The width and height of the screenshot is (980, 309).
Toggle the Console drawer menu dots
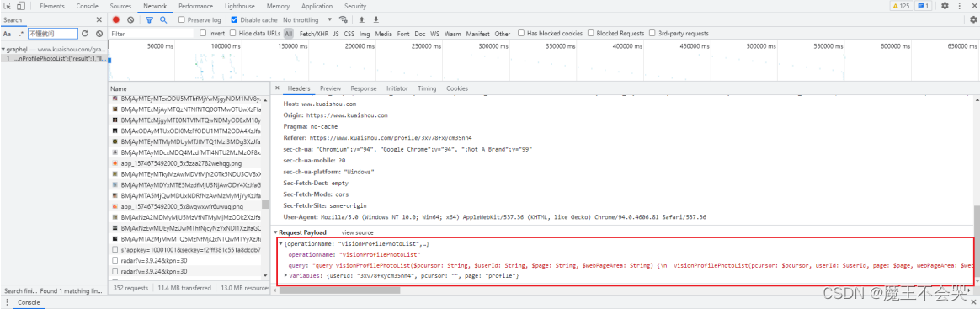6,303
